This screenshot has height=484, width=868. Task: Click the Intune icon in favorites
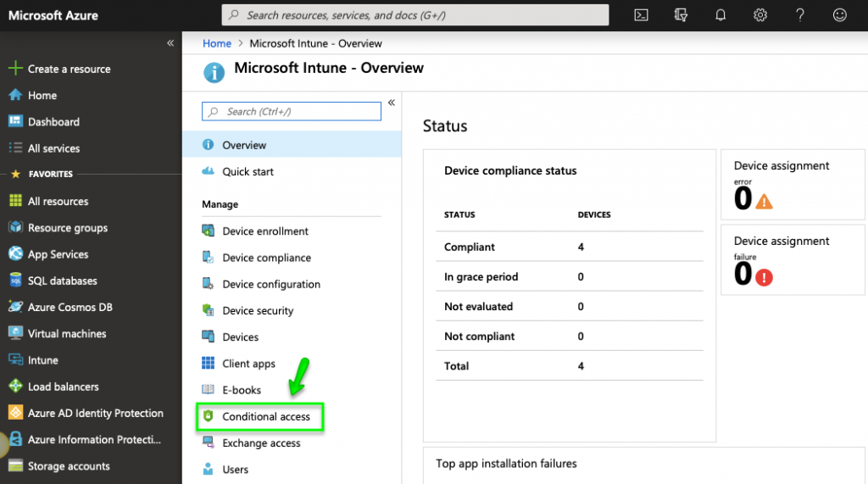[15, 359]
